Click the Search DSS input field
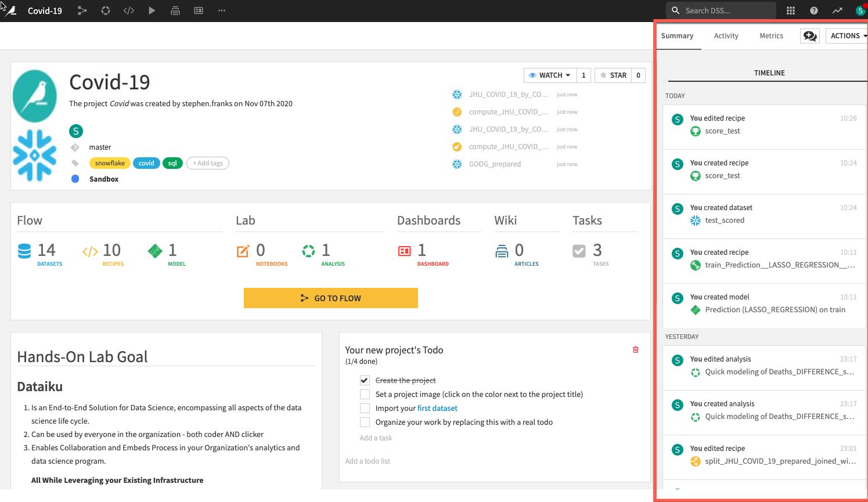This screenshot has height=502, width=868. click(726, 10)
